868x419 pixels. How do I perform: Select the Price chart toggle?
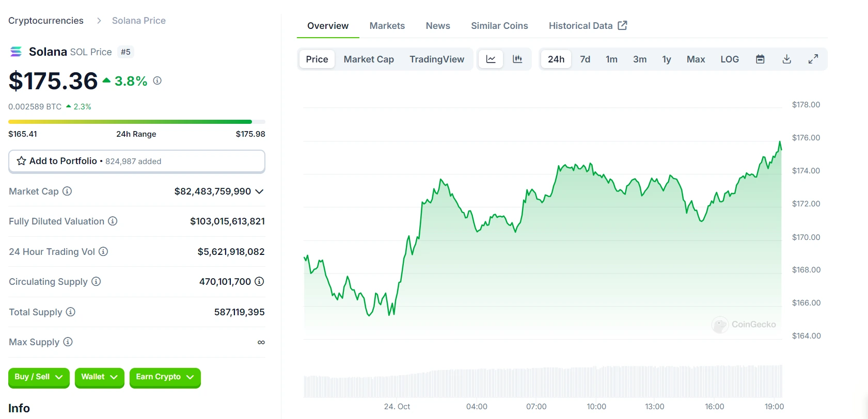(x=317, y=59)
